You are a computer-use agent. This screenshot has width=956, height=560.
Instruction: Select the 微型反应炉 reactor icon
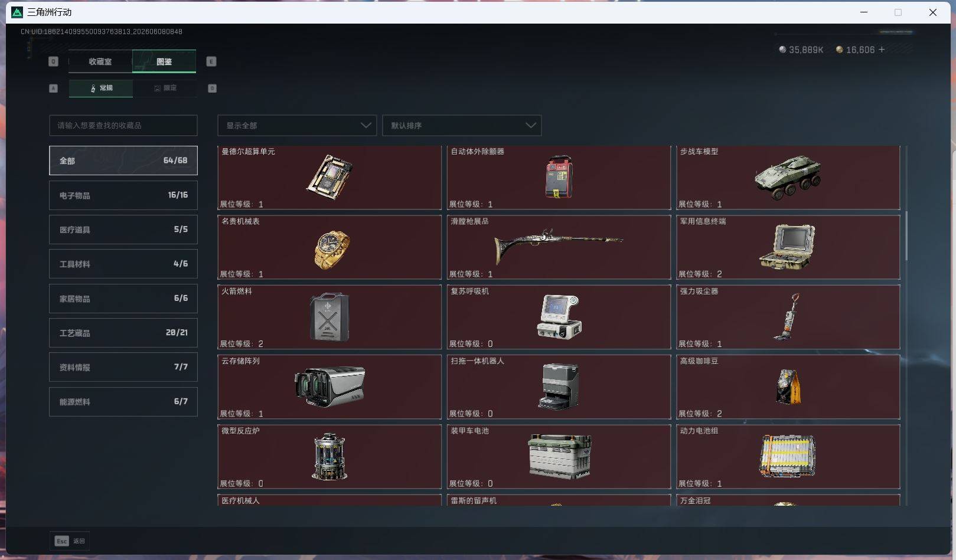tap(329, 456)
